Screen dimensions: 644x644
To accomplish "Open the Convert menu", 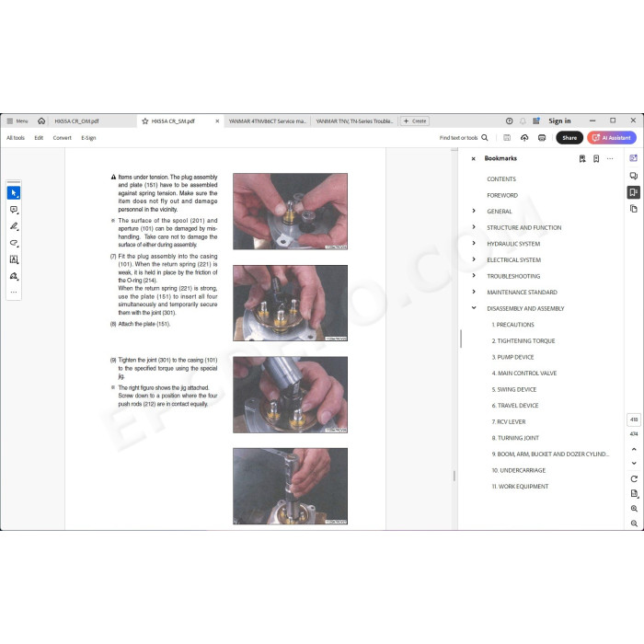I will click(62, 138).
